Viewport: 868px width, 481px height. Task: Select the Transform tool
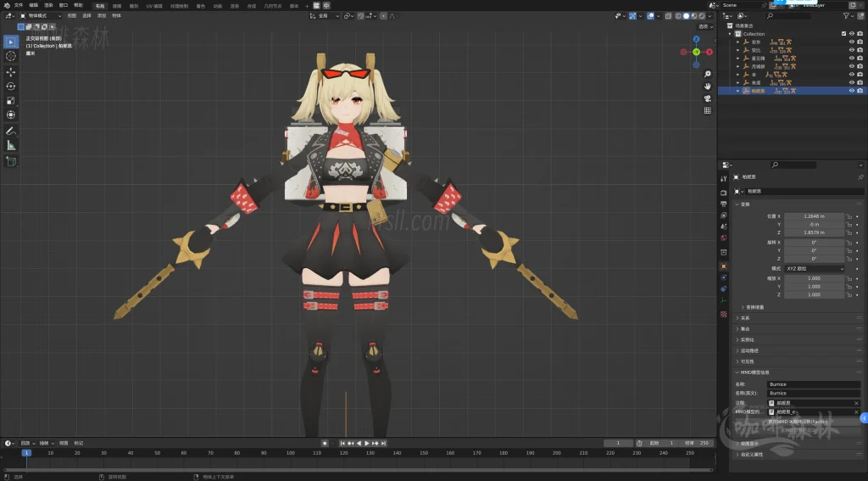[10, 115]
